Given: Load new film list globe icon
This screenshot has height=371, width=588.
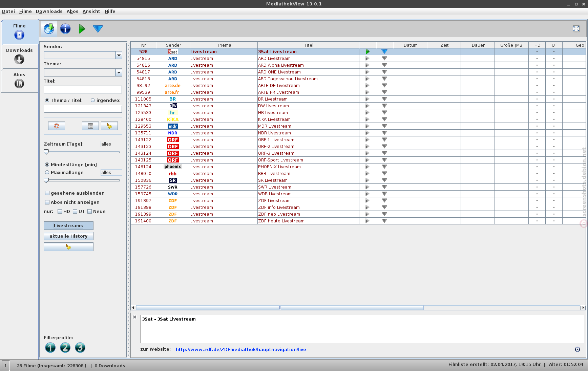Looking at the screenshot, I should (x=49, y=29).
